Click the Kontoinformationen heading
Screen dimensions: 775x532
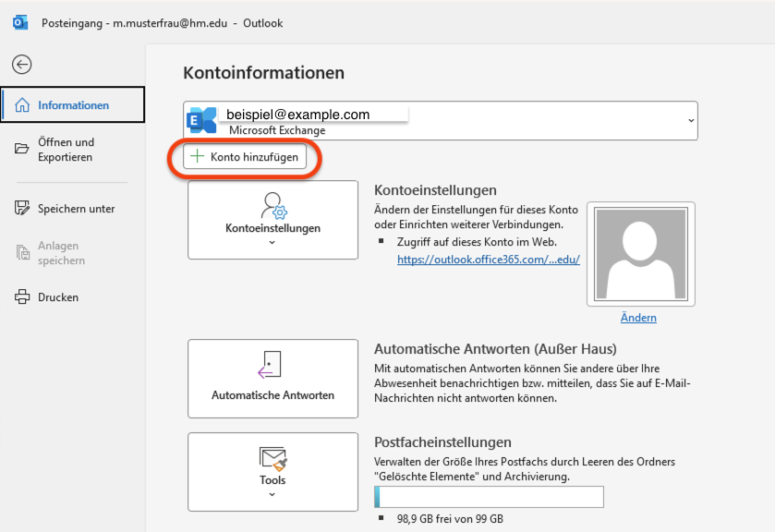click(264, 73)
